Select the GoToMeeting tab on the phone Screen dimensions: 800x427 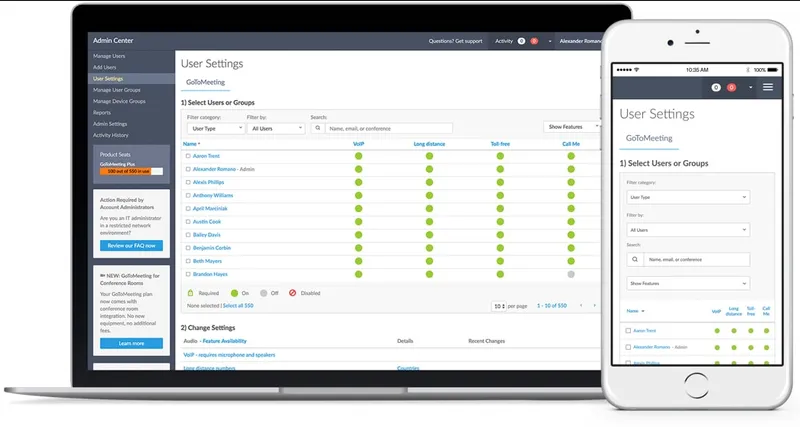point(649,138)
